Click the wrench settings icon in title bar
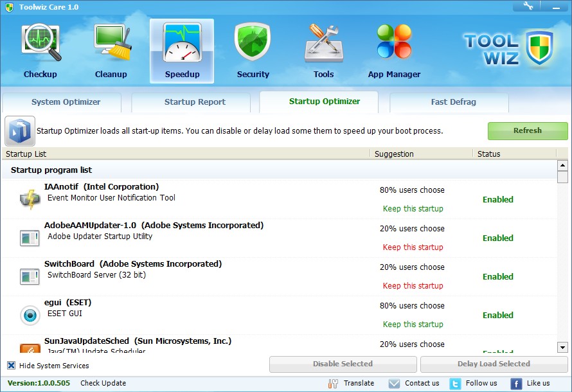The width and height of the screenshot is (572, 392). point(528,6)
